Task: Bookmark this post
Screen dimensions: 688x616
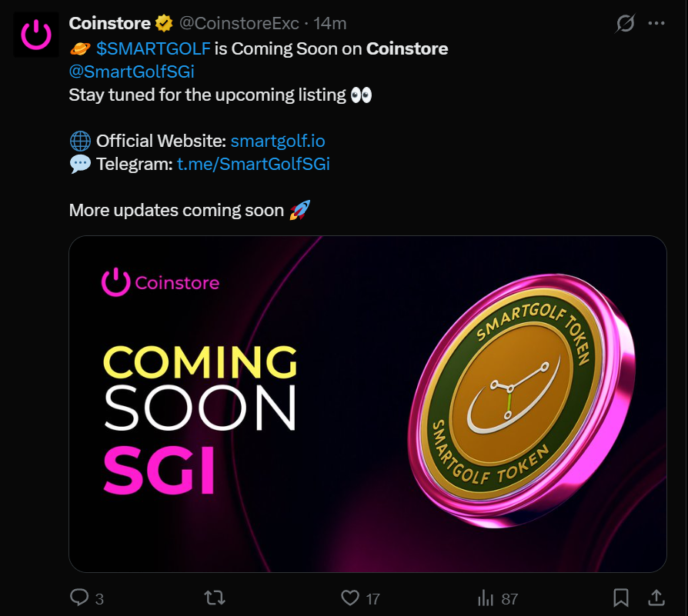Action: (x=621, y=598)
